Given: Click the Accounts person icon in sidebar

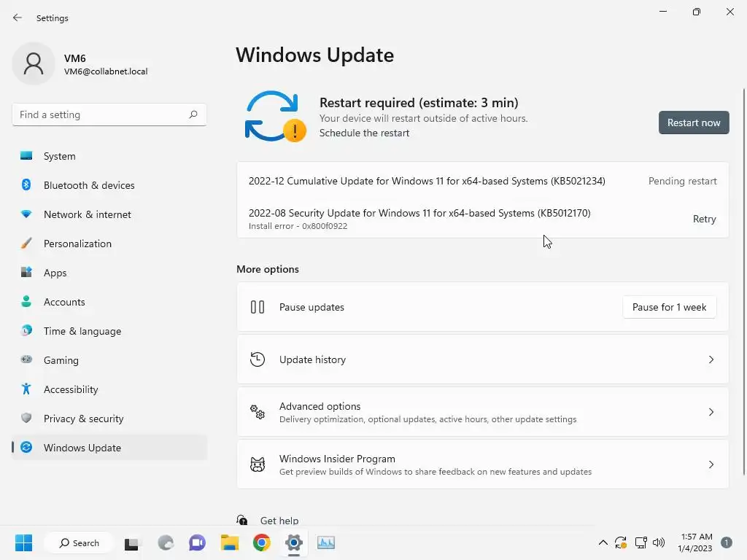Looking at the screenshot, I should (x=26, y=301).
